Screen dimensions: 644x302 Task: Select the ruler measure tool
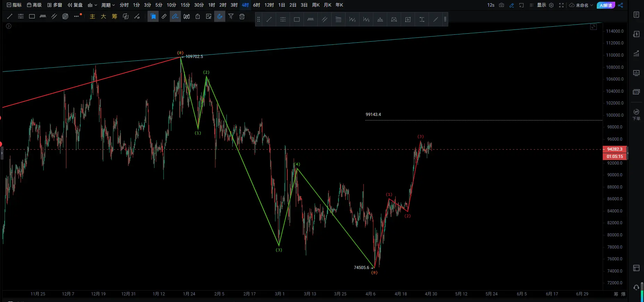click(164, 16)
